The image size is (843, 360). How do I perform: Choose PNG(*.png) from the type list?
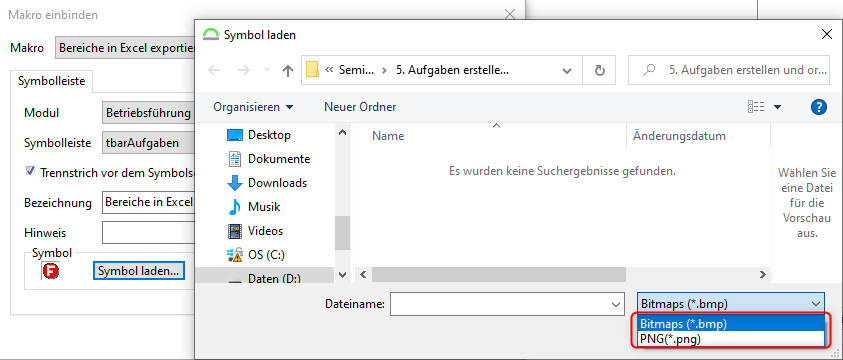(731, 339)
